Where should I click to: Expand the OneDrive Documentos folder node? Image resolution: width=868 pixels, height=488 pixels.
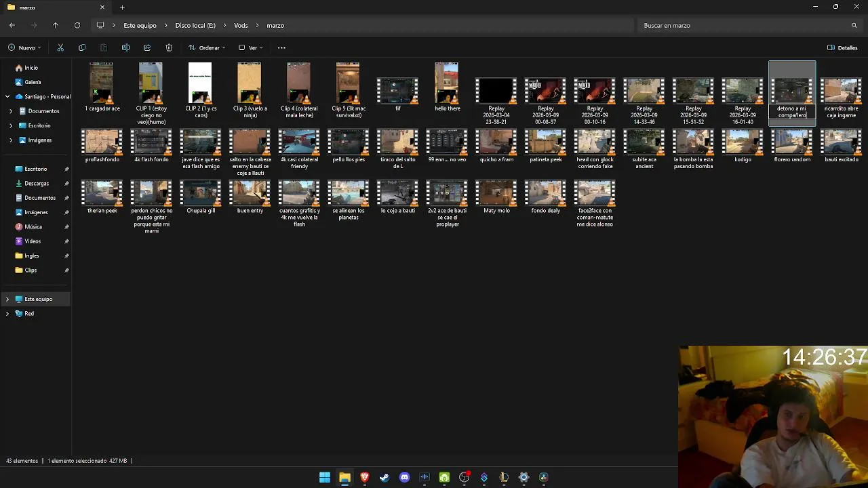(x=11, y=111)
